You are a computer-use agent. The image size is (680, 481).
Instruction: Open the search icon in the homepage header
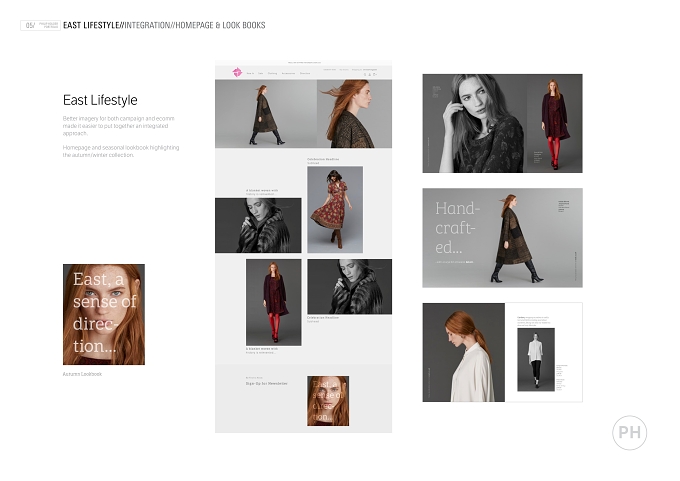[365, 75]
